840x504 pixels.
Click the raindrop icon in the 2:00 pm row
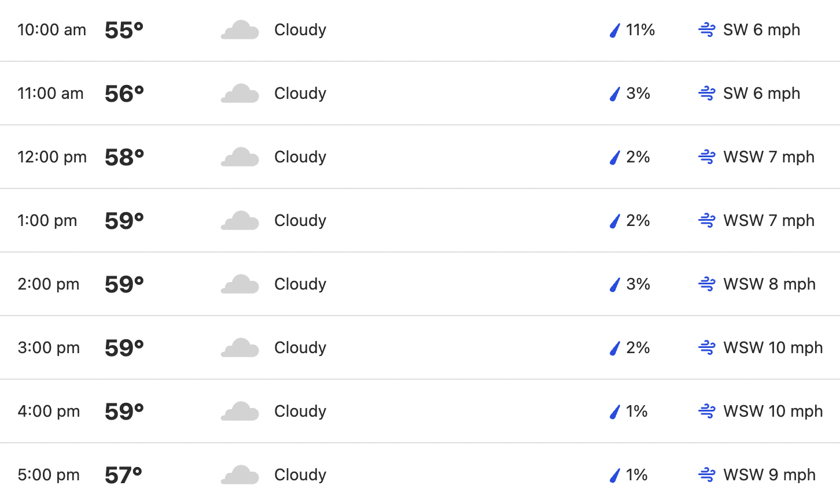615,284
